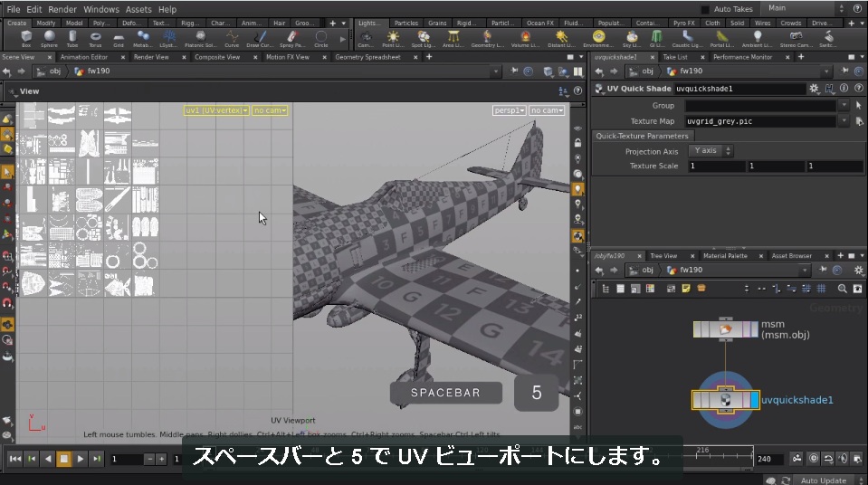This screenshot has width=868, height=485.
Task: Open the Render menu
Action: [x=62, y=9]
